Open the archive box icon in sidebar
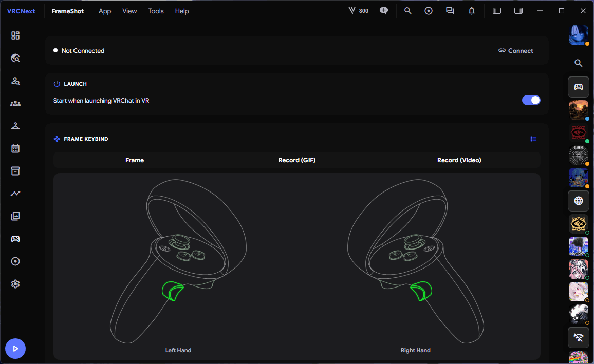 click(x=15, y=171)
